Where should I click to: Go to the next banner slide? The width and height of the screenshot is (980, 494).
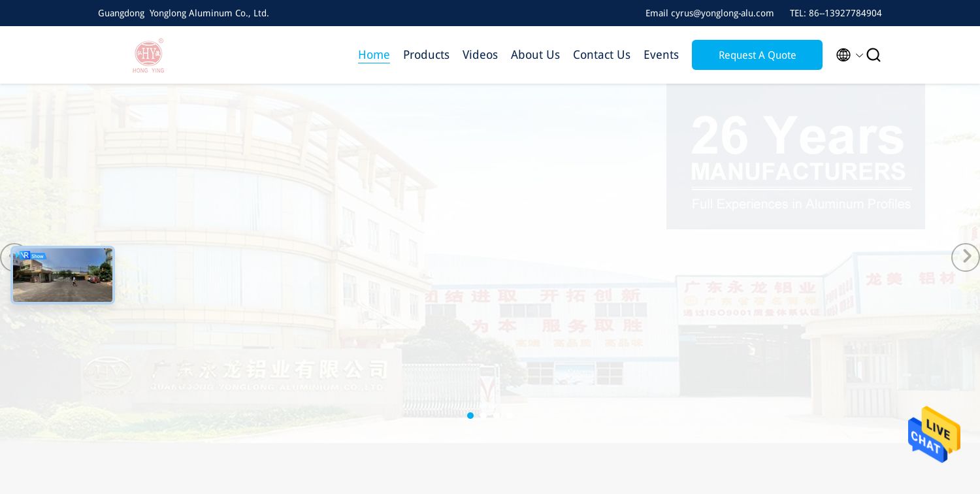click(966, 257)
